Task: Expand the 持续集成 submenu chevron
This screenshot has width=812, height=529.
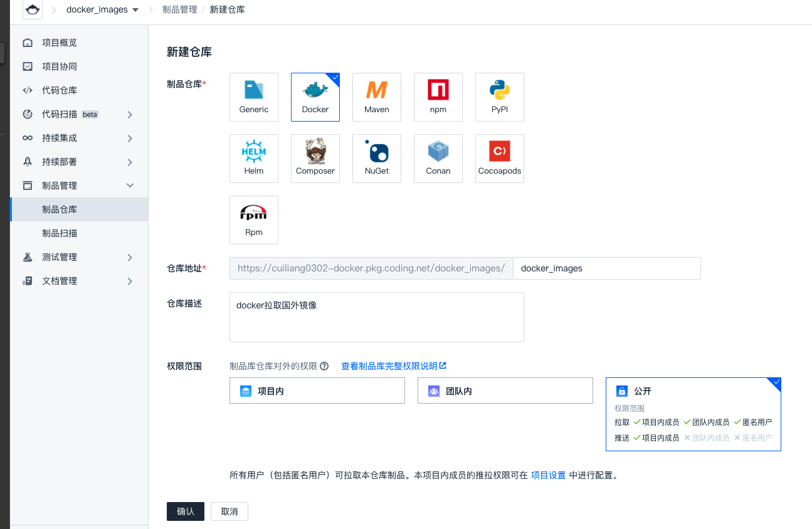Action: point(130,138)
